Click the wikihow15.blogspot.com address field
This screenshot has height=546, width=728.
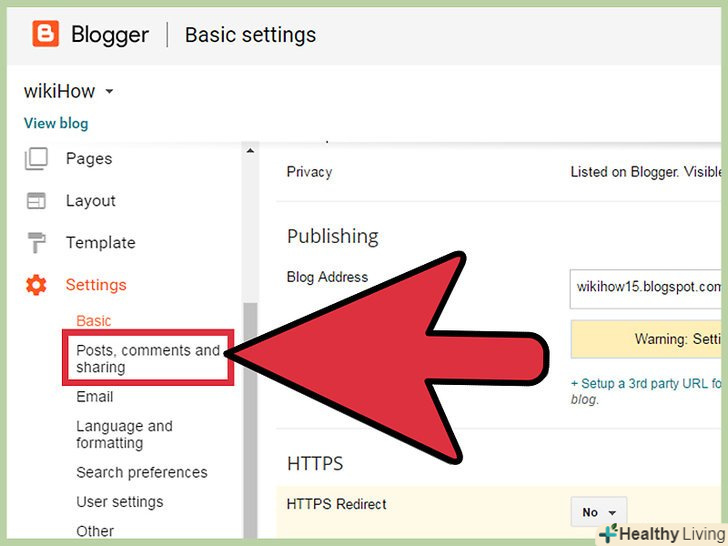(645, 289)
